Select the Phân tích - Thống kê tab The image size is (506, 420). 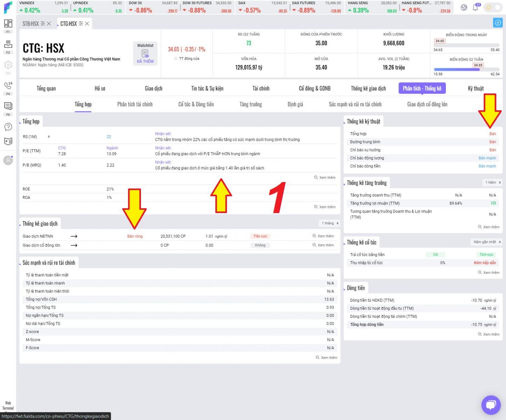[422, 88]
